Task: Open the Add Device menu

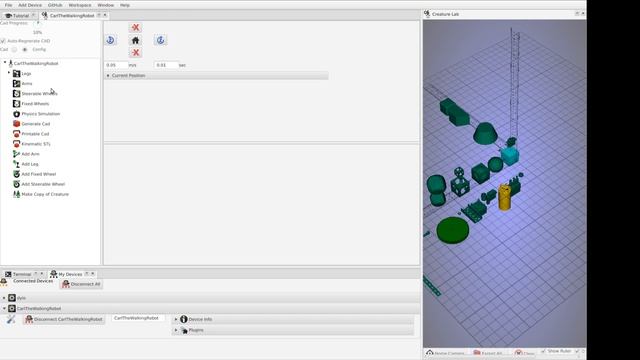Action: (30, 5)
